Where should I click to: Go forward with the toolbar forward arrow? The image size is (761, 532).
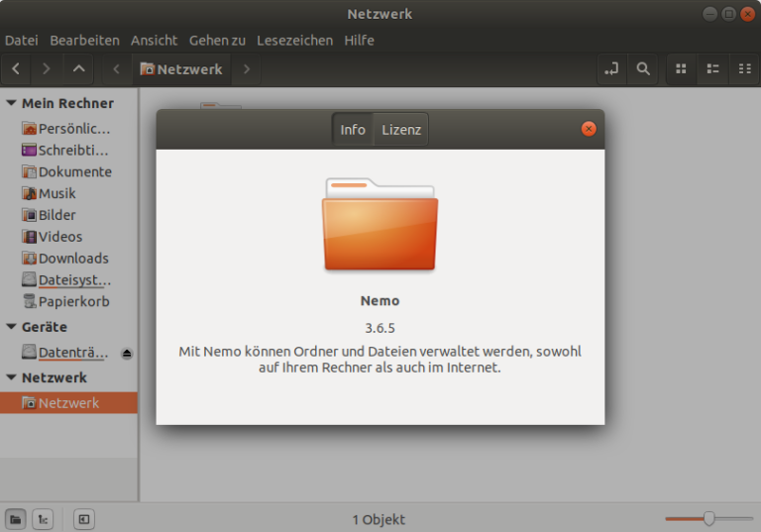click(47, 69)
